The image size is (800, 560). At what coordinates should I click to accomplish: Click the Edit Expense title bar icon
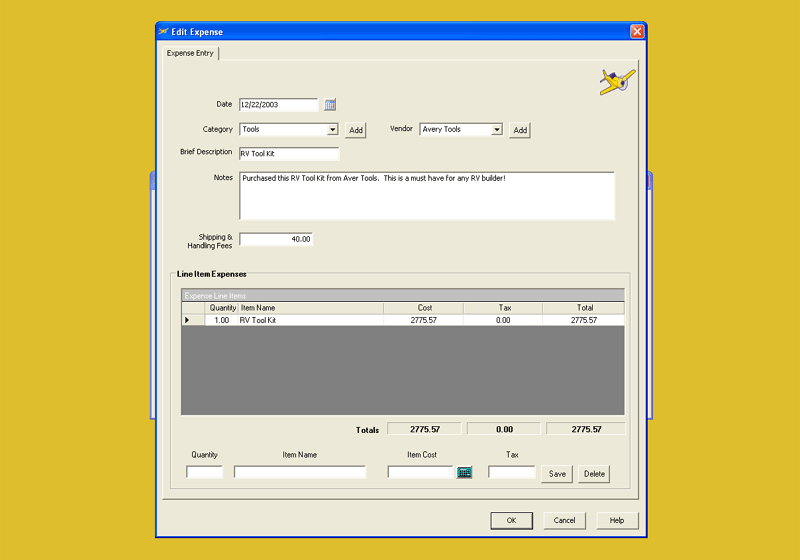pyautogui.click(x=165, y=32)
